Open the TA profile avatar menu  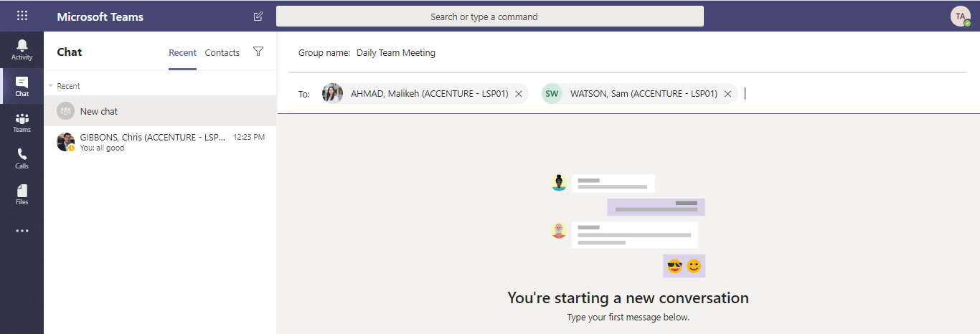(961, 16)
